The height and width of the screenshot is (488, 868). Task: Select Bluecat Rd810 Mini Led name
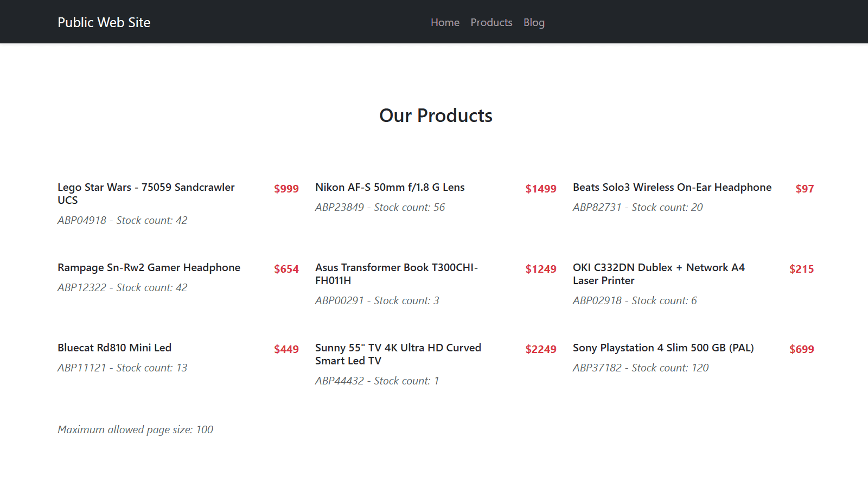[114, 348]
